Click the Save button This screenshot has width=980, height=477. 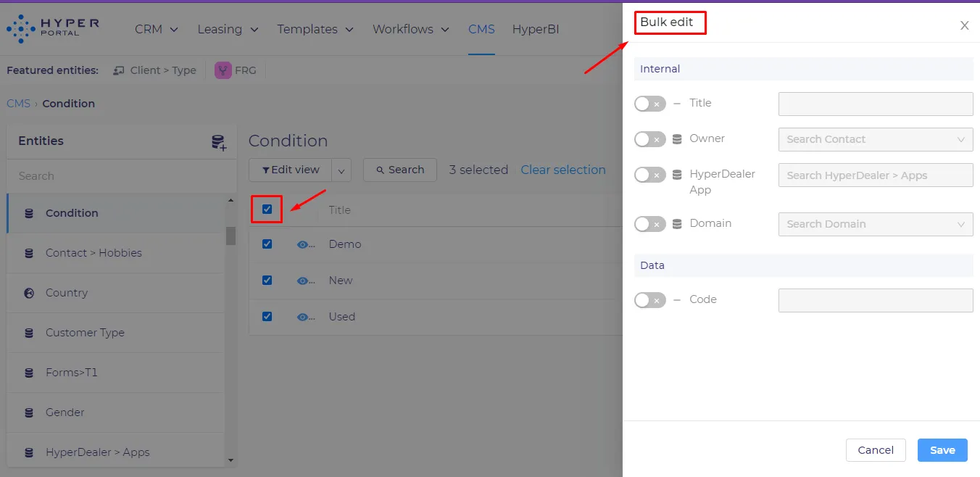click(942, 450)
